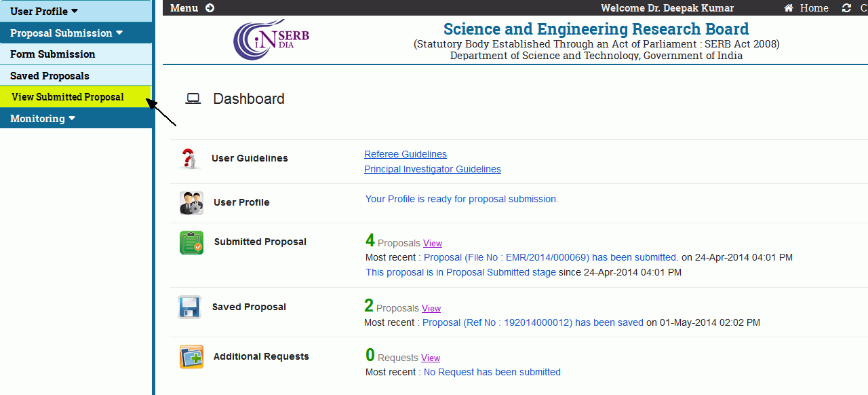
Task: Click the Additional Requests folder plus icon
Action: [x=191, y=356]
